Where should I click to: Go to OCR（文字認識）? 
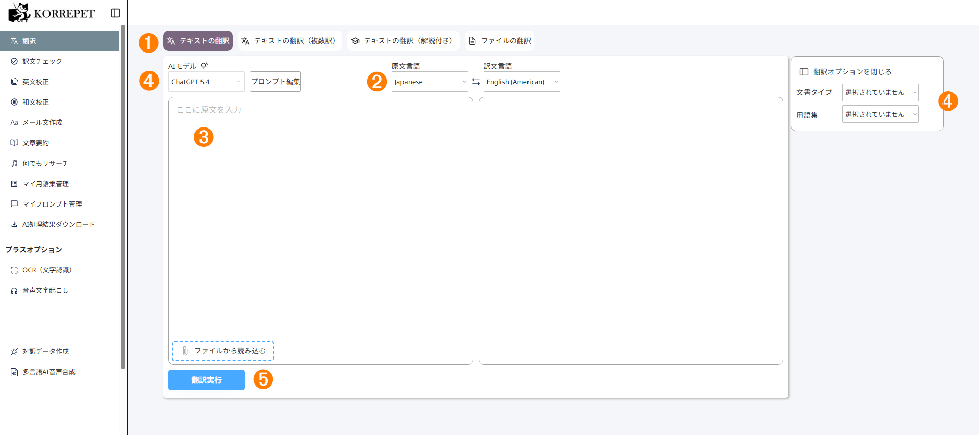click(60, 270)
